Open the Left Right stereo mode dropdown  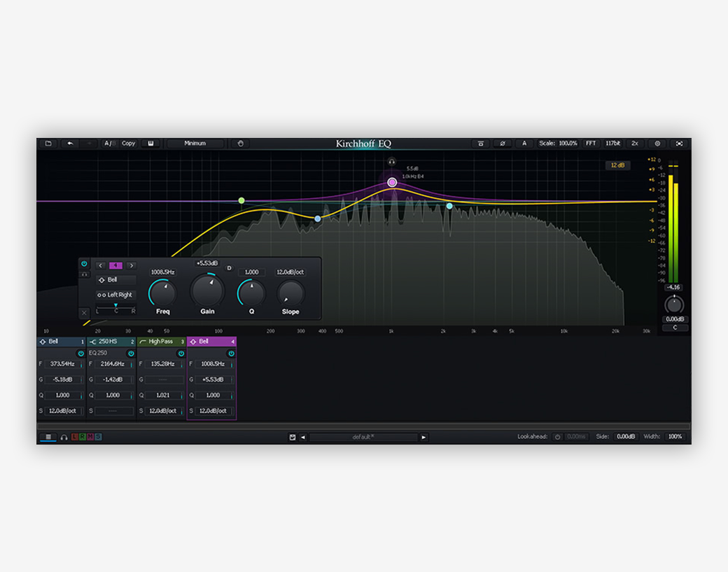pos(115,295)
